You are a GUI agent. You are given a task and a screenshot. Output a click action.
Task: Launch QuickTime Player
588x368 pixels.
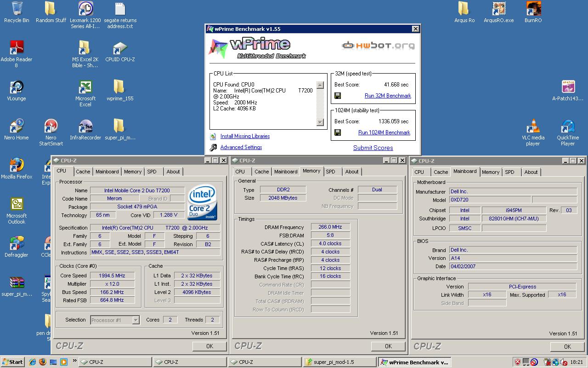[568, 132]
